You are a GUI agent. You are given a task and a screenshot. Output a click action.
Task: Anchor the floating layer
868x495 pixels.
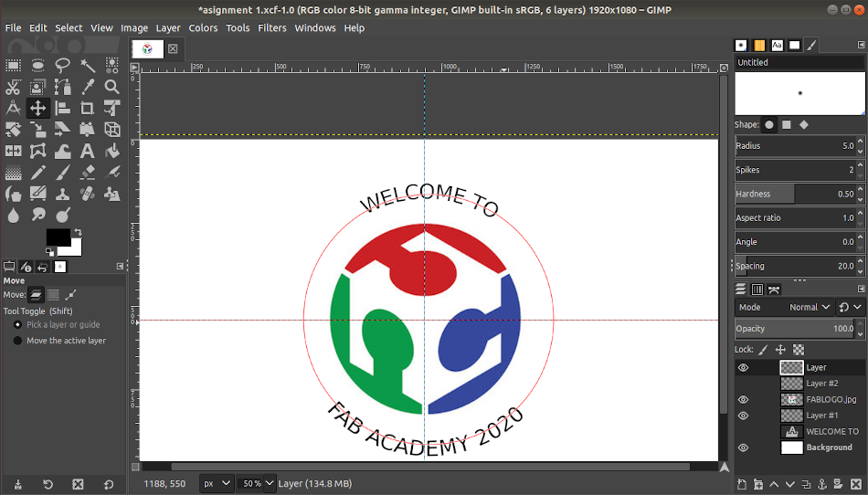822,484
